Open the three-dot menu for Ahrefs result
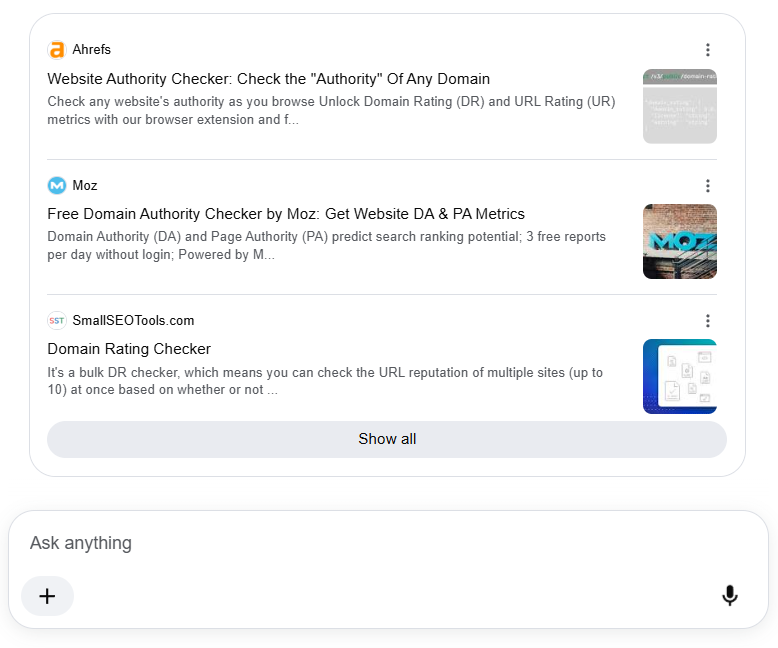Screen dimensions: 778x648 tap(708, 50)
